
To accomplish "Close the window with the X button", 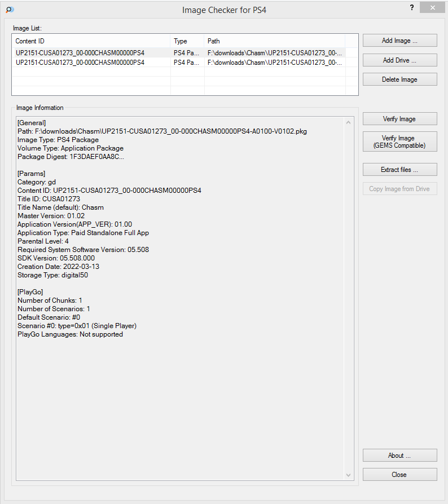I will [432, 8].
